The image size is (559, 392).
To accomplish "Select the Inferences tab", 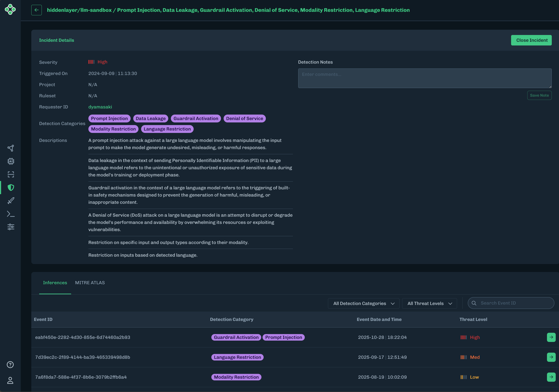I will coord(55,282).
